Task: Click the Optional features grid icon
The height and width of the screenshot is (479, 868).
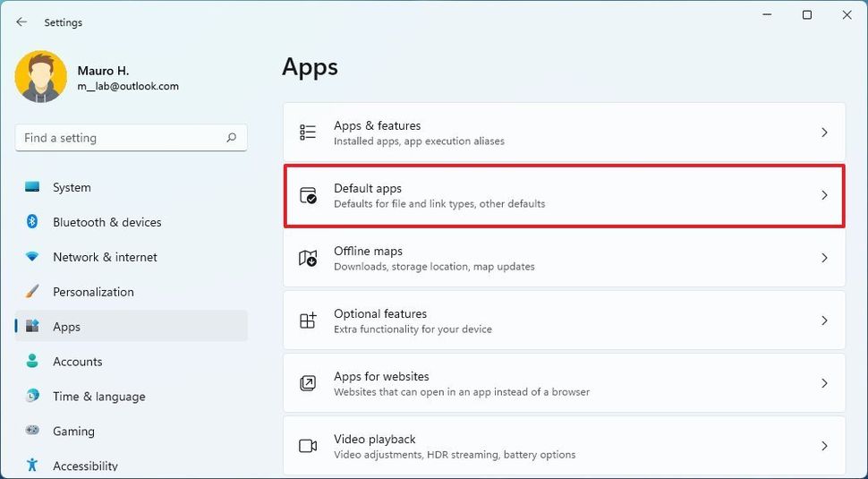Action: pyautogui.click(x=308, y=321)
